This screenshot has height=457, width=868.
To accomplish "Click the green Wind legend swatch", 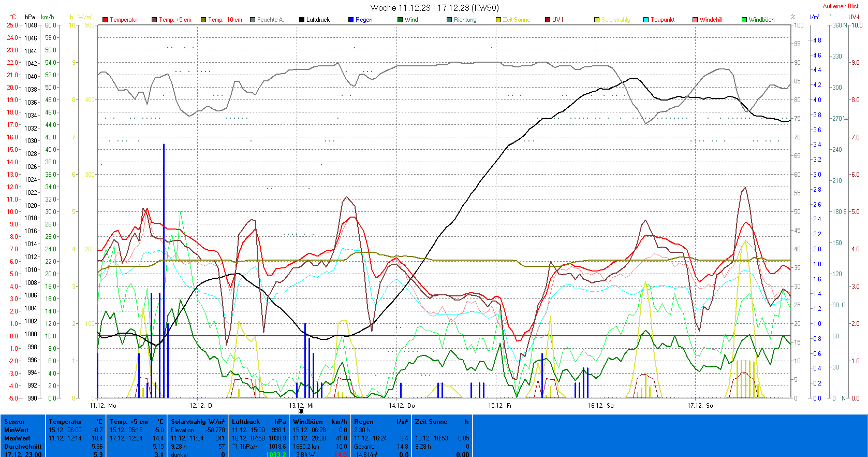I will (400, 20).
